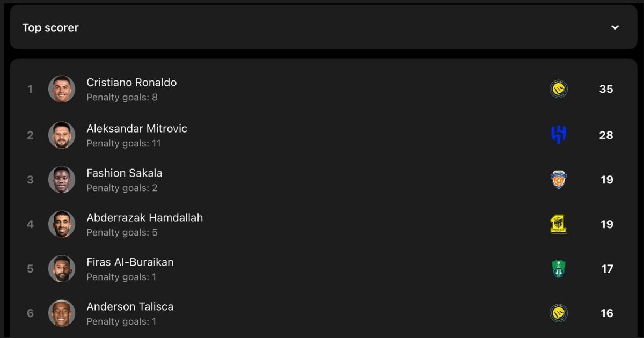
Task: Click Anderson Talisca's Al Nassr club badge
Action: (x=559, y=313)
